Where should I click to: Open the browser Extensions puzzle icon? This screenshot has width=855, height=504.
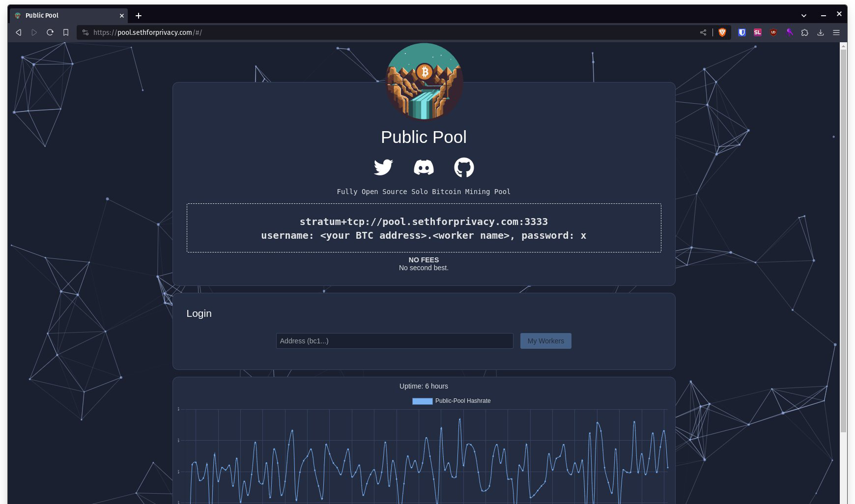pos(805,32)
